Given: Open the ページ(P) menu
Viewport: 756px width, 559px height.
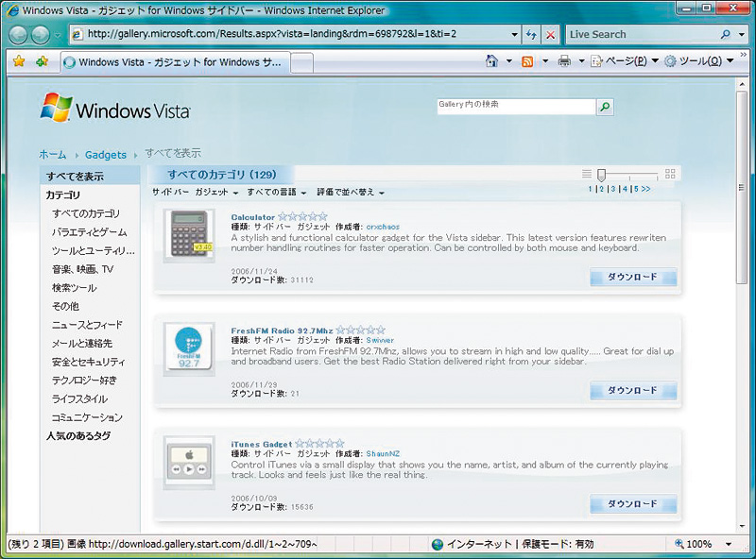Looking at the screenshot, I should [619, 61].
